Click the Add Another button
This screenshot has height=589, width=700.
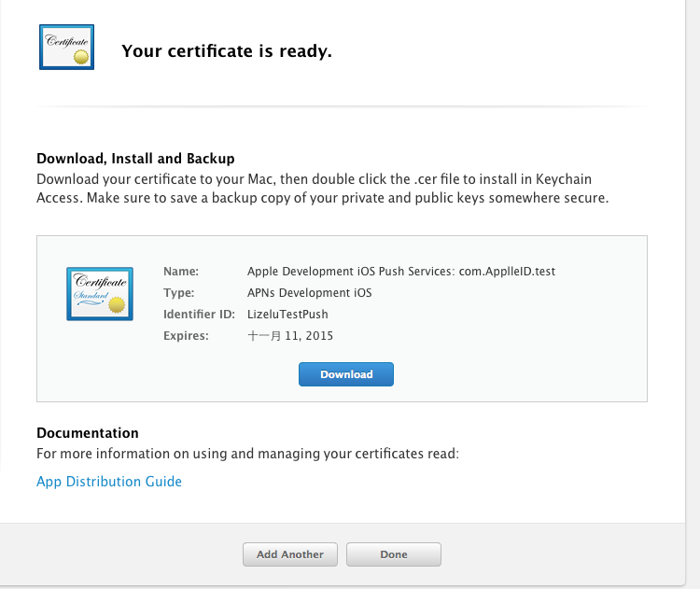tap(290, 554)
